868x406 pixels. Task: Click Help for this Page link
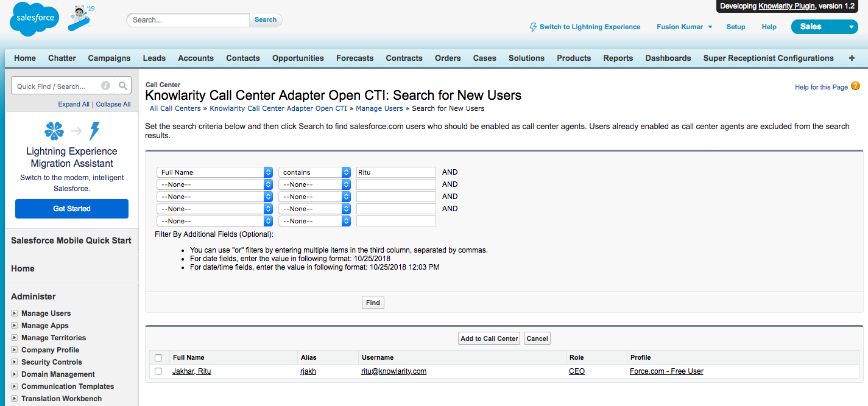click(821, 87)
